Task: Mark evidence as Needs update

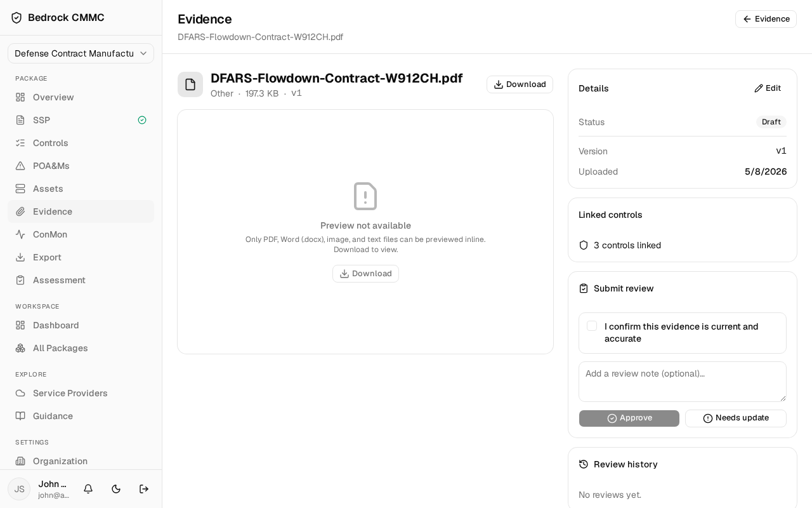Action: click(736, 418)
